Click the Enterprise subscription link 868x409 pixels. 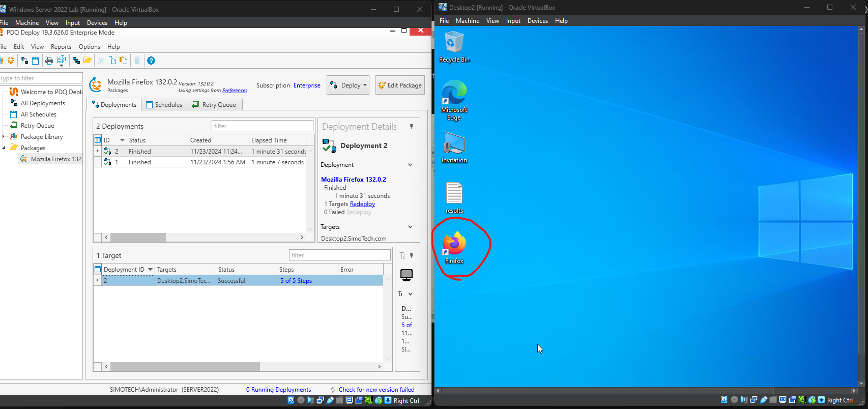click(307, 85)
